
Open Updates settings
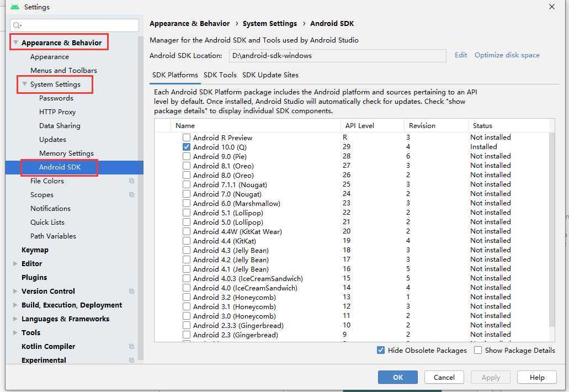pyautogui.click(x=52, y=139)
